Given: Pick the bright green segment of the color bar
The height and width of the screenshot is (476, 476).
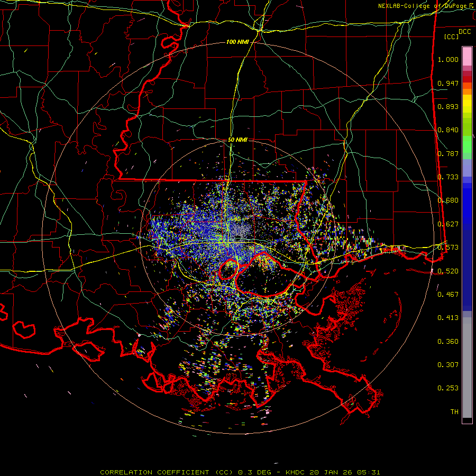Looking at the screenshot, I should (467, 144).
